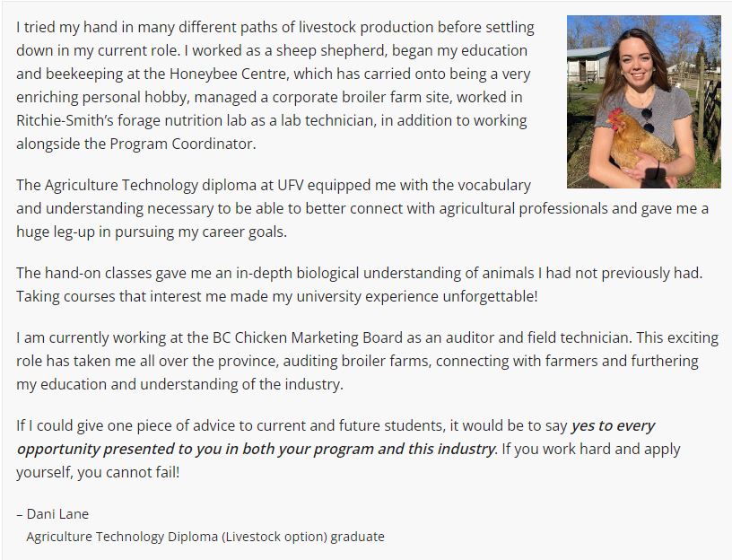This screenshot has width=732, height=560.
Task: Click the phrase 'my education and understanding of the industry'
Action: (179, 384)
